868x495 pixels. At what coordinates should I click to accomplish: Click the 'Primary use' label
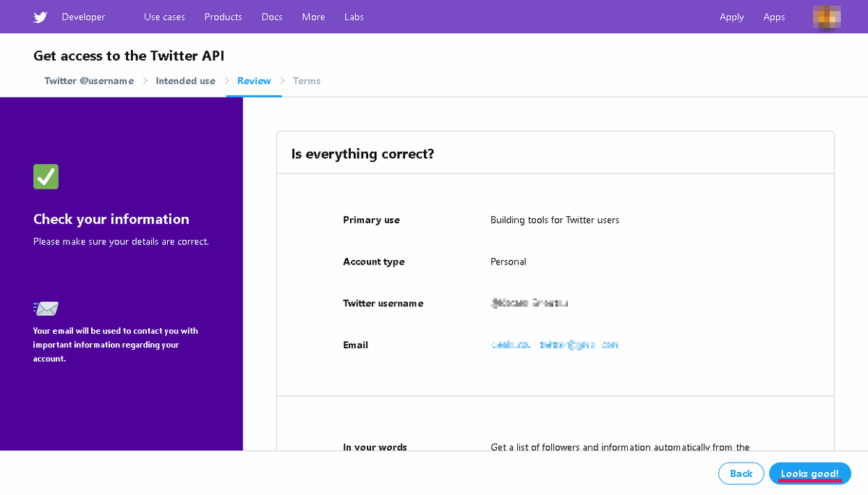(371, 220)
